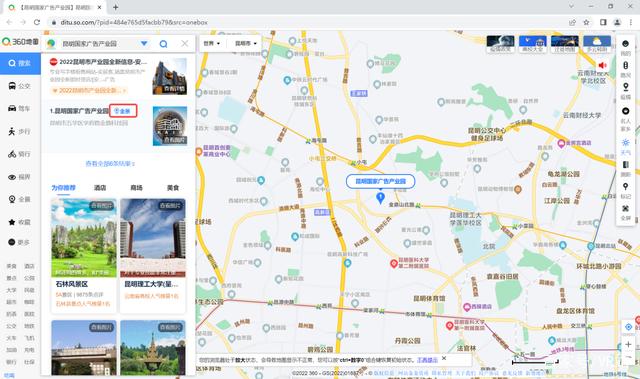Select the 测距 distance measuring tool
Image resolution: width=640 pixels, height=379 pixels.
pyautogui.click(x=625, y=169)
